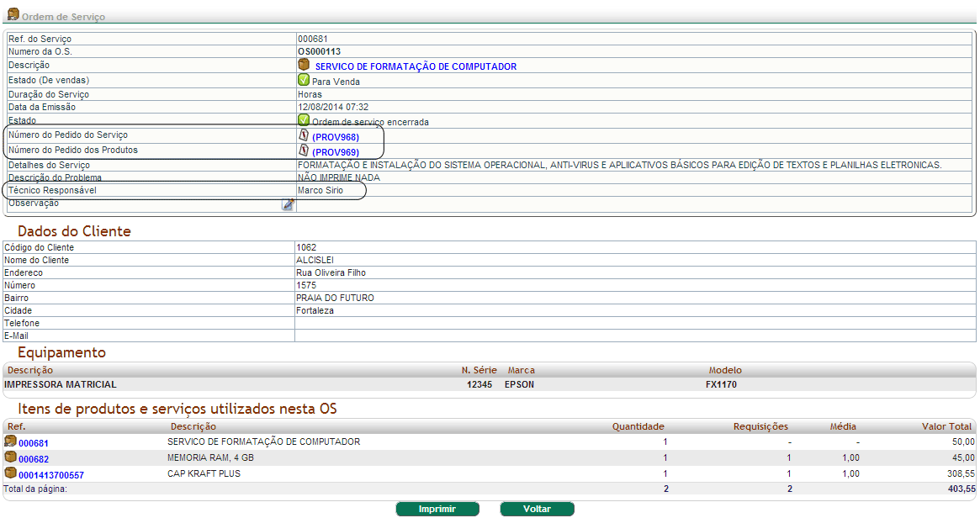Select the Dados do Cliente heading
This screenshot has height=518, width=980.
click(x=74, y=231)
